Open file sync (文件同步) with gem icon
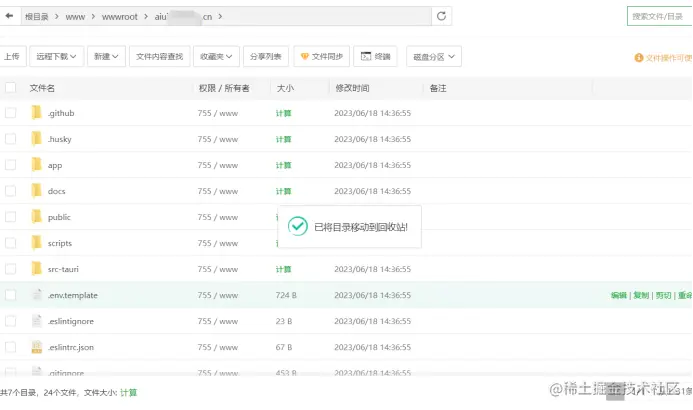Image resolution: width=693 pixels, height=410 pixels. click(321, 56)
